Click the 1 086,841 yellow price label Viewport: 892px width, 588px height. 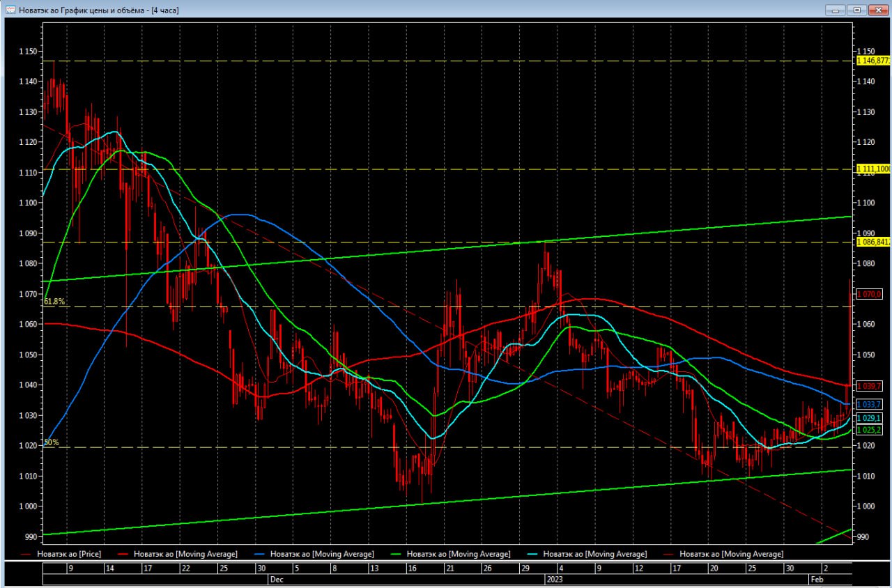(872, 242)
